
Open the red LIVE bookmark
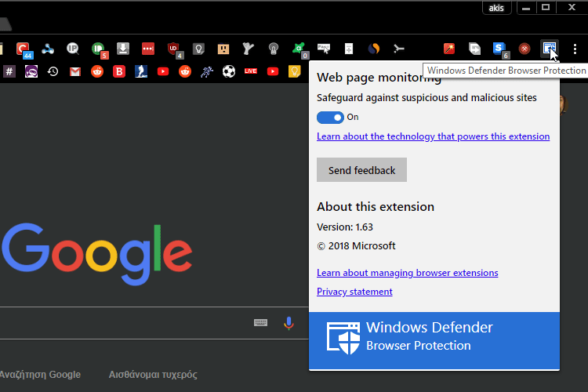[251, 71]
